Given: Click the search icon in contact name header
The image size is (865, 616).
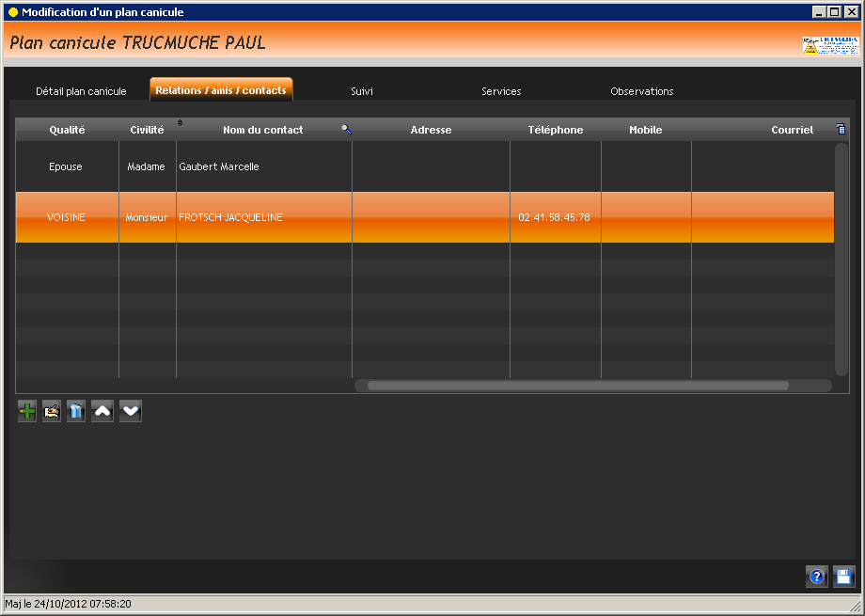Looking at the screenshot, I should 346,130.
